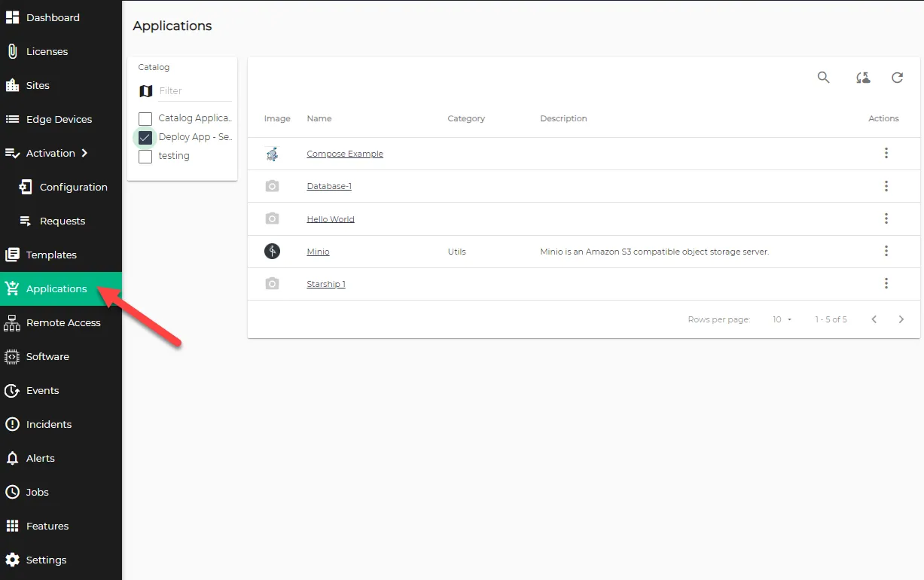Click the Alerts bell icon
The height and width of the screenshot is (580, 924).
coord(12,458)
